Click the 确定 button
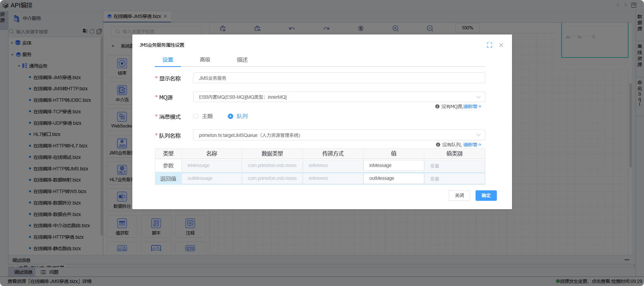 [486, 195]
